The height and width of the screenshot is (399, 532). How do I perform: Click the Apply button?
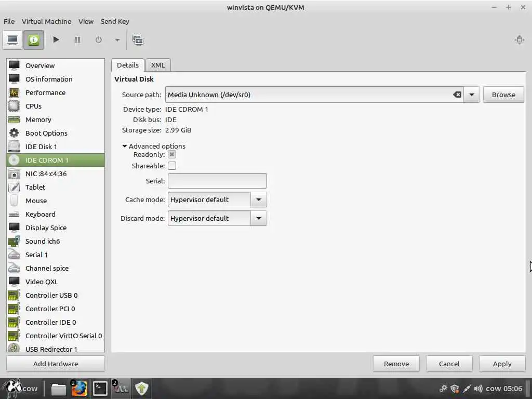(x=502, y=364)
